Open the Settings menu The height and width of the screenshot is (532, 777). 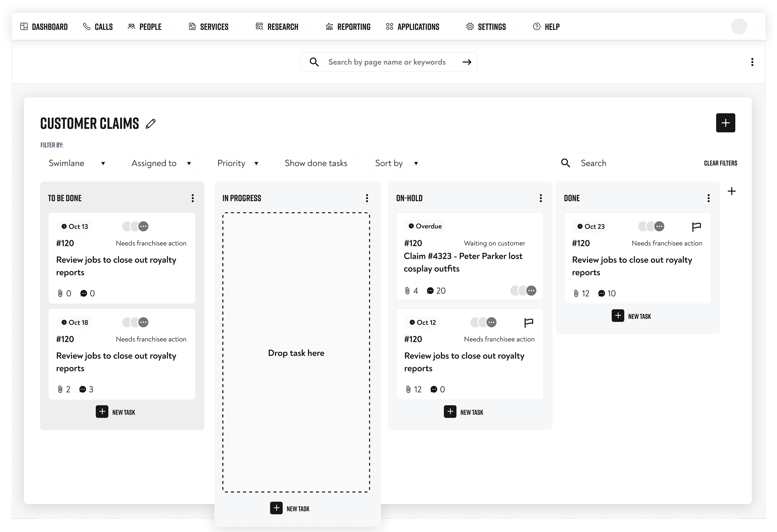(x=491, y=27)
